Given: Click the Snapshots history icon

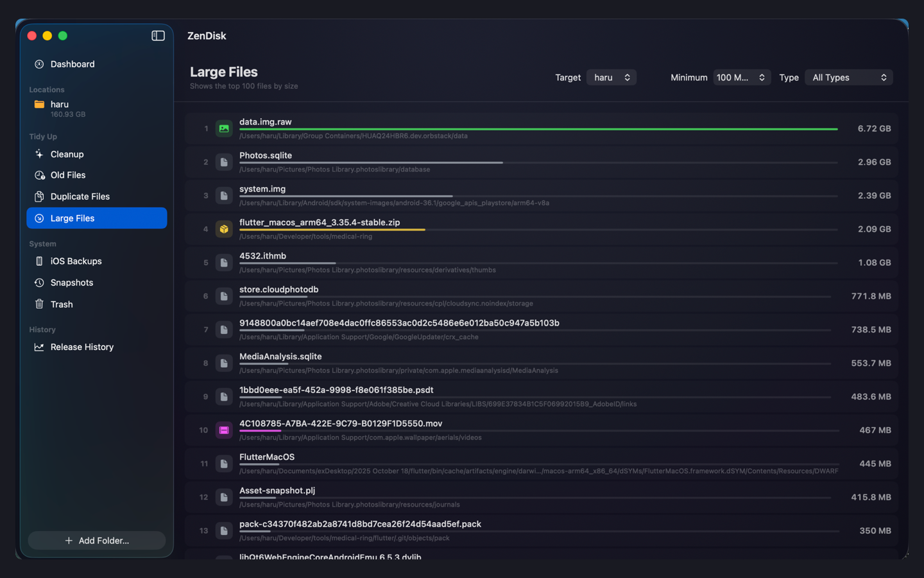Looking at the screenshot, I should pyautogui.click(x=39, y=283).
